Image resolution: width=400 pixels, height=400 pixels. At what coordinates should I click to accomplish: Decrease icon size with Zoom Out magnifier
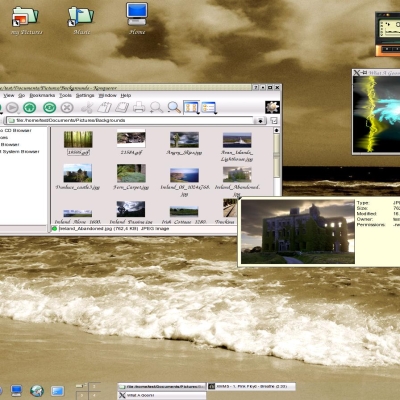174,108
